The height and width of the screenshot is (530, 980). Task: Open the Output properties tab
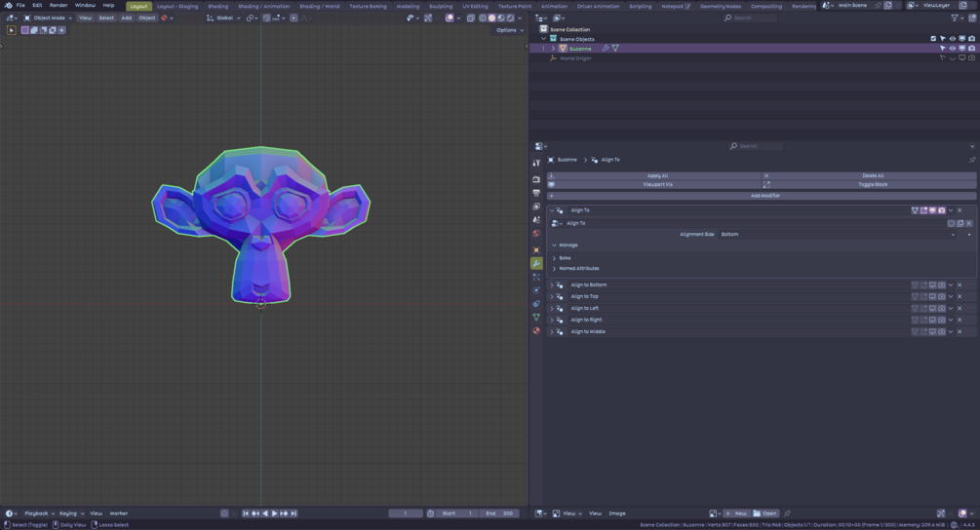pyautogui.click(x=536, y=193)
